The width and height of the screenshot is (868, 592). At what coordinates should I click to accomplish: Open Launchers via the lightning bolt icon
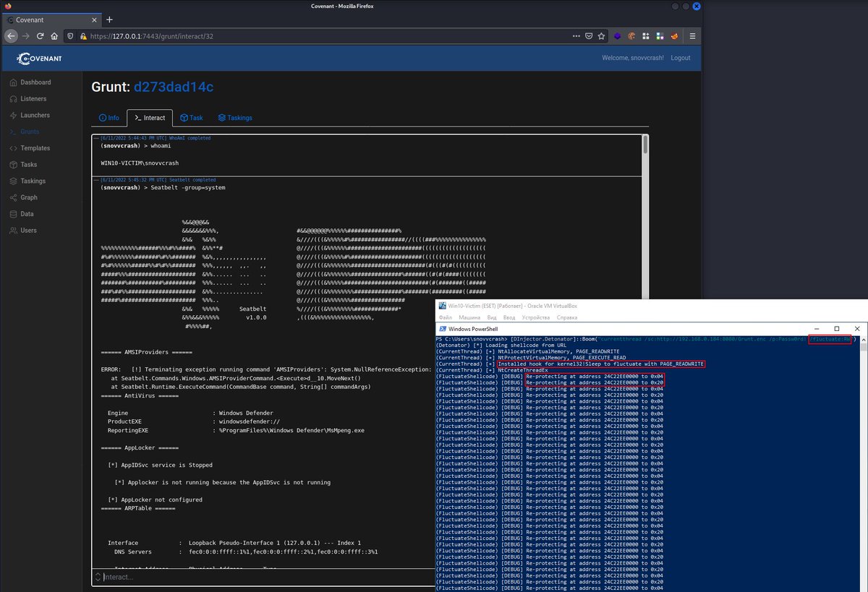tap(12, 115)
